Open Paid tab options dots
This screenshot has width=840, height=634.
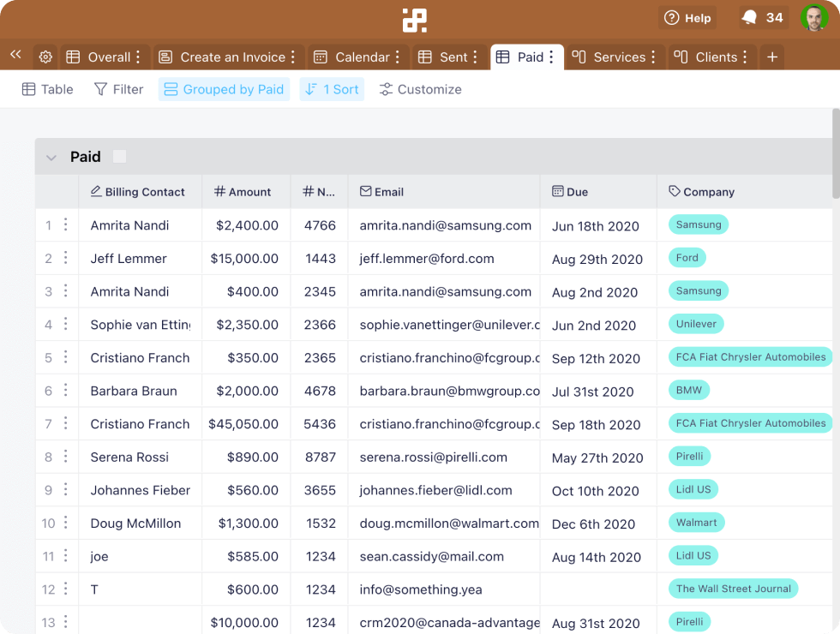click(551, 57)
